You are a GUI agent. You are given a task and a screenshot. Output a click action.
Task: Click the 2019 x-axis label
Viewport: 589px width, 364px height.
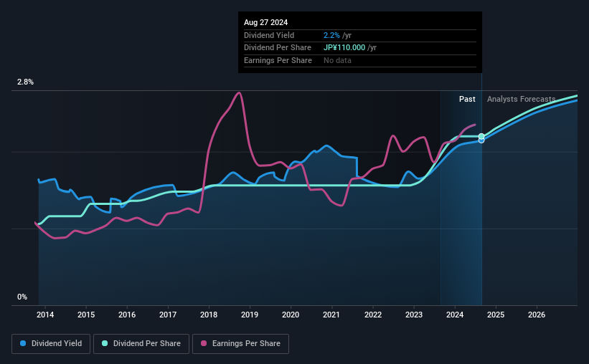[250, 315]
